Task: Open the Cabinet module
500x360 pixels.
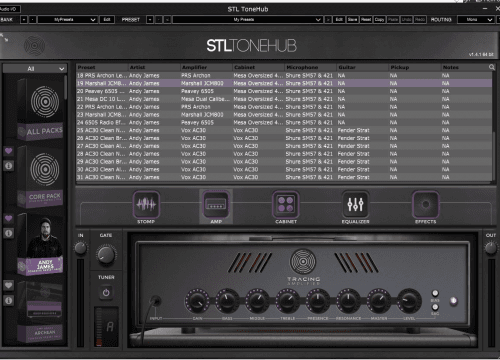Action: point(286,204)
